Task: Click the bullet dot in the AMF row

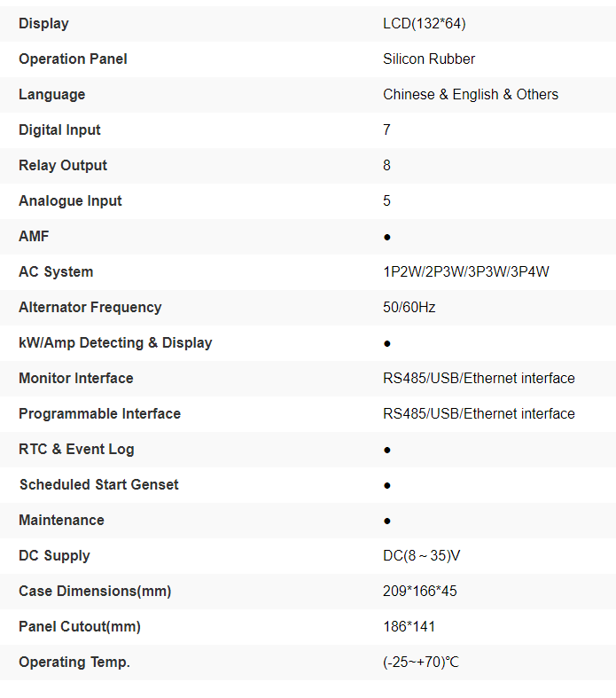Action: coord(387,237)
